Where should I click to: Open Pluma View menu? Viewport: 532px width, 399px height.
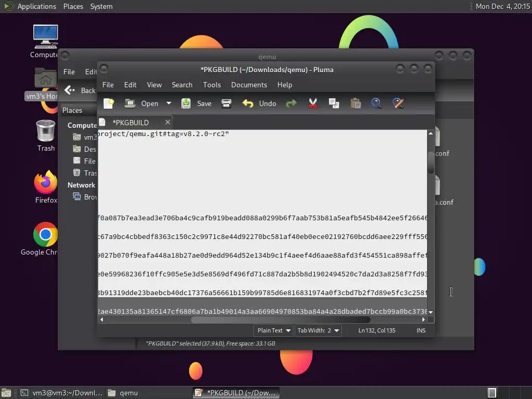(154, 85)
